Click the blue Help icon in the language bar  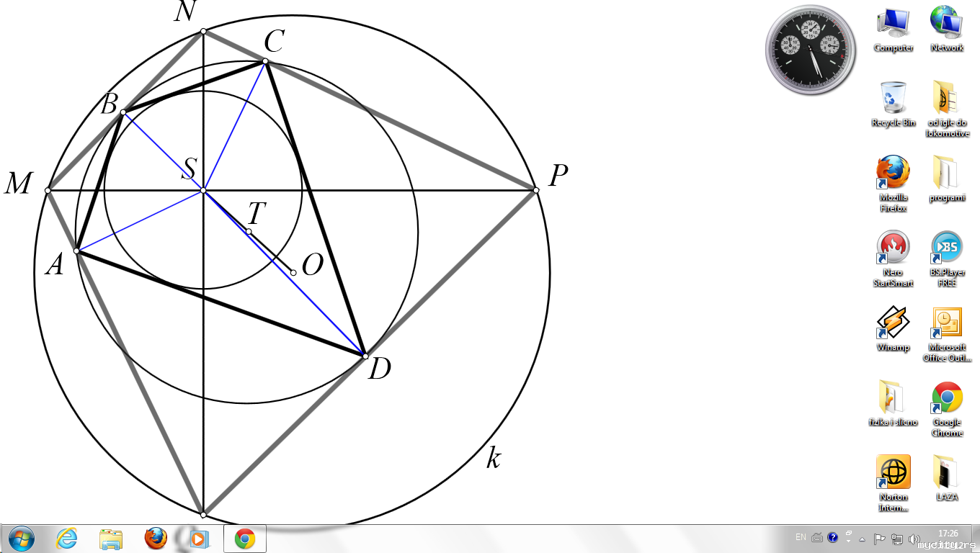coord(833,537)
